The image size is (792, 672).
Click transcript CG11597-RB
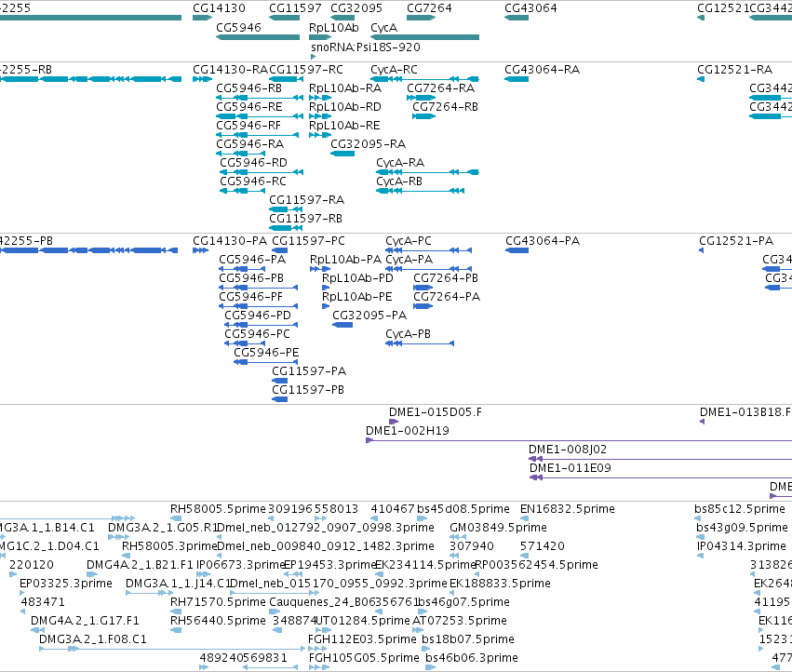[x=305, y=219]
